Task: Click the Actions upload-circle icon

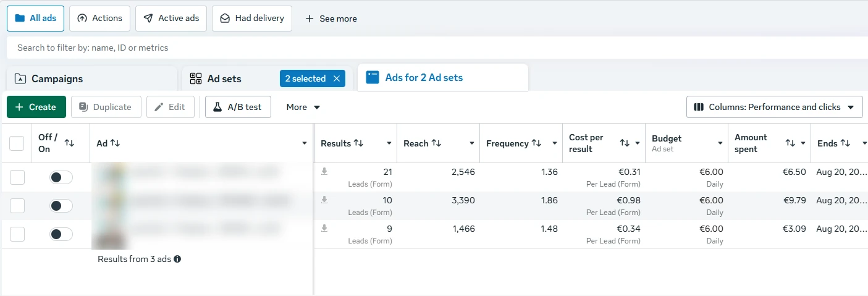Action: tap(82, 19)
